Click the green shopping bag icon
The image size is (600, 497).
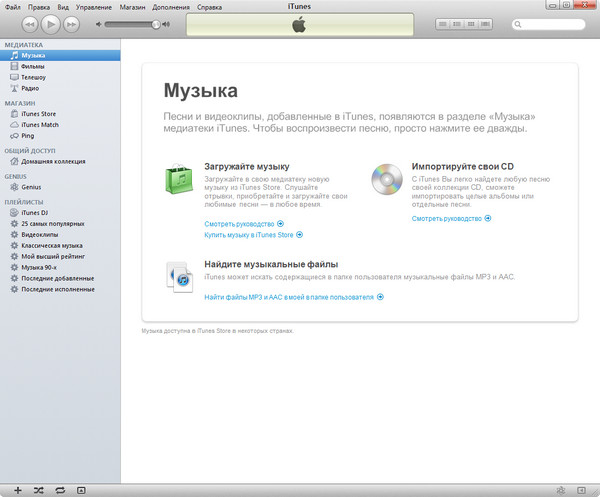(179, 179)
